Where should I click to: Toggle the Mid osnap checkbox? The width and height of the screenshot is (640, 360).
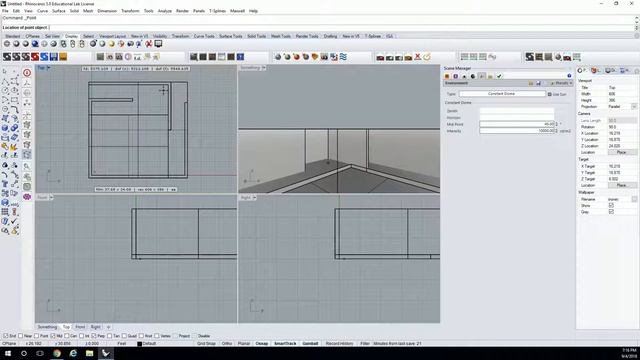point(53,336)
